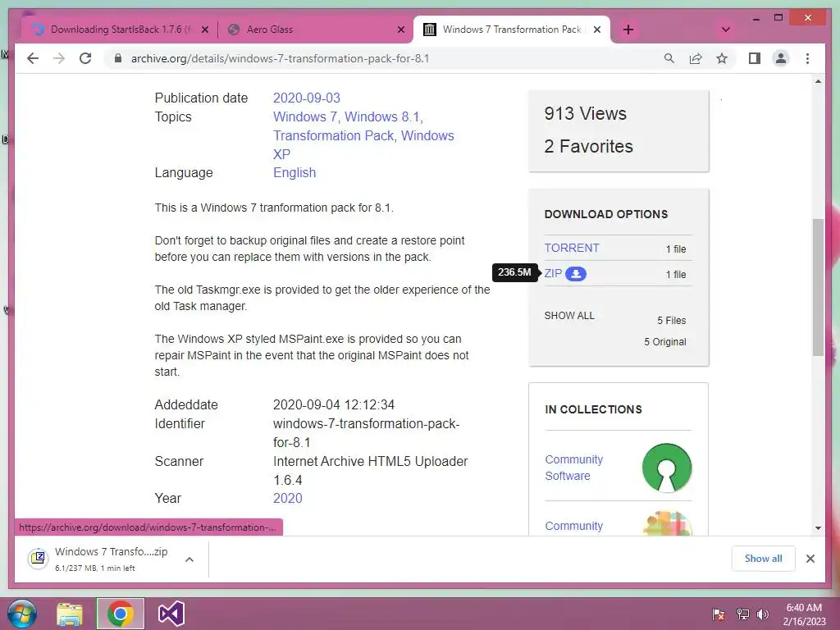This screenshot has width=840, height=630.
Task: Select the Windows 7 Transformation Pack tab
Action: pyautogui.click(x=512, y=30)
